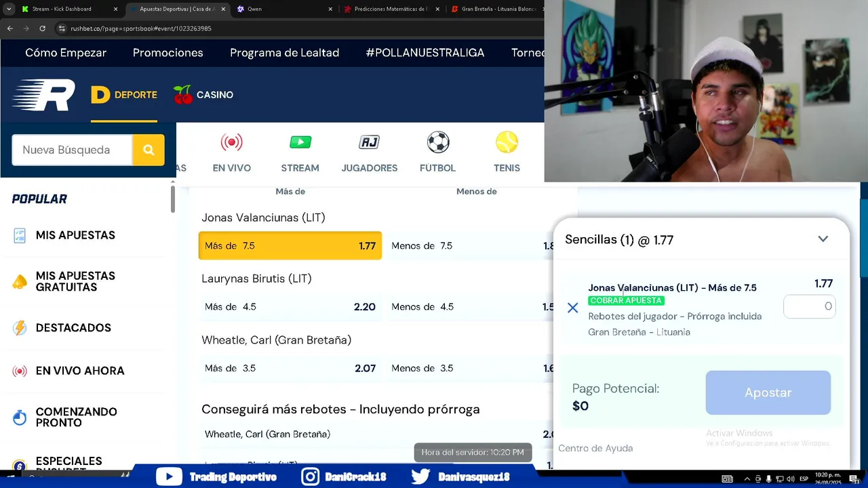This screenshot has width=868, height=488.
Task: Select the Tenis ball icon
Action: point(507,152)
